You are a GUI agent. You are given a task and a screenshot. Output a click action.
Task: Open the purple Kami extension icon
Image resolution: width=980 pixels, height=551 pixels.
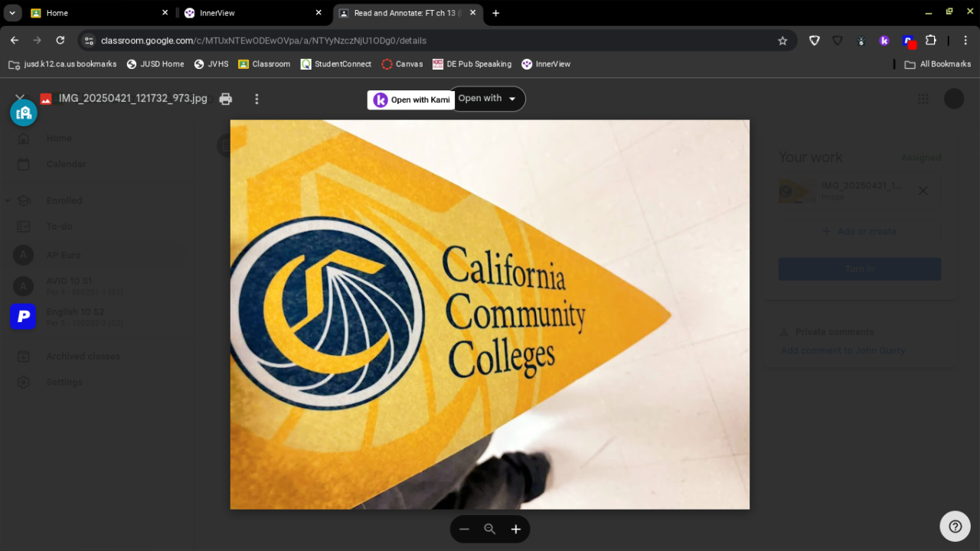[x=884, y=41]
